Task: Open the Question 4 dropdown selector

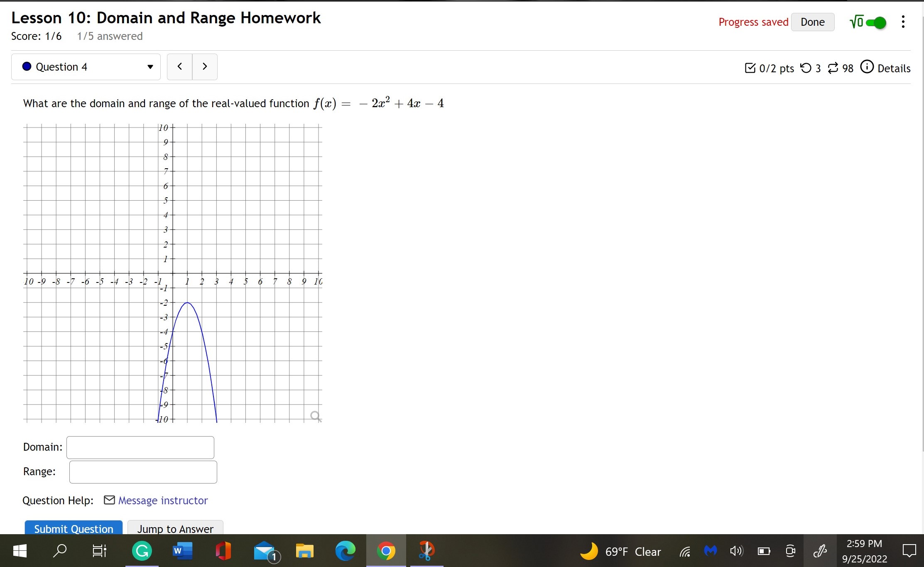Action: [86, 67]
